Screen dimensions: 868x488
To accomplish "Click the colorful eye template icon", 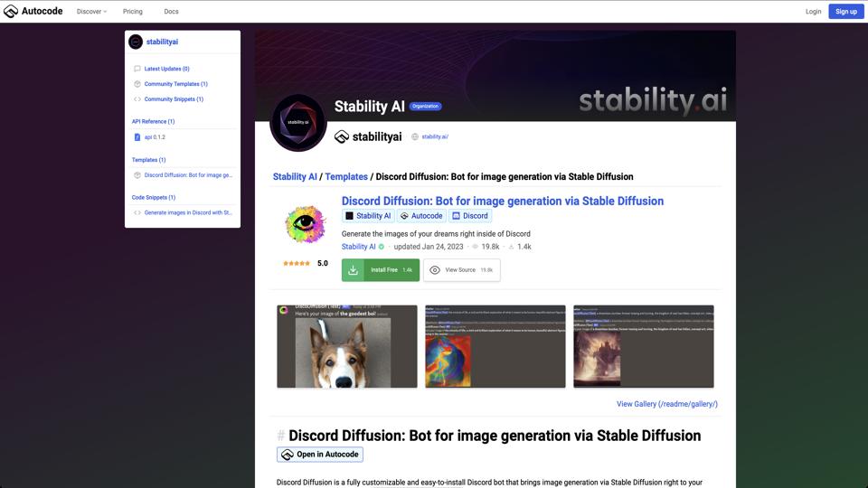I will (305, 225).
